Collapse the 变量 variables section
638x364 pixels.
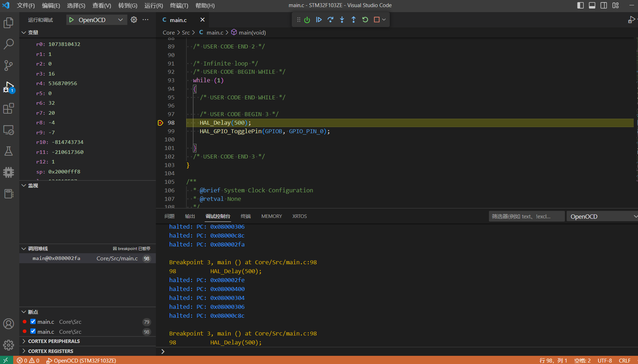tap(24, 32)
